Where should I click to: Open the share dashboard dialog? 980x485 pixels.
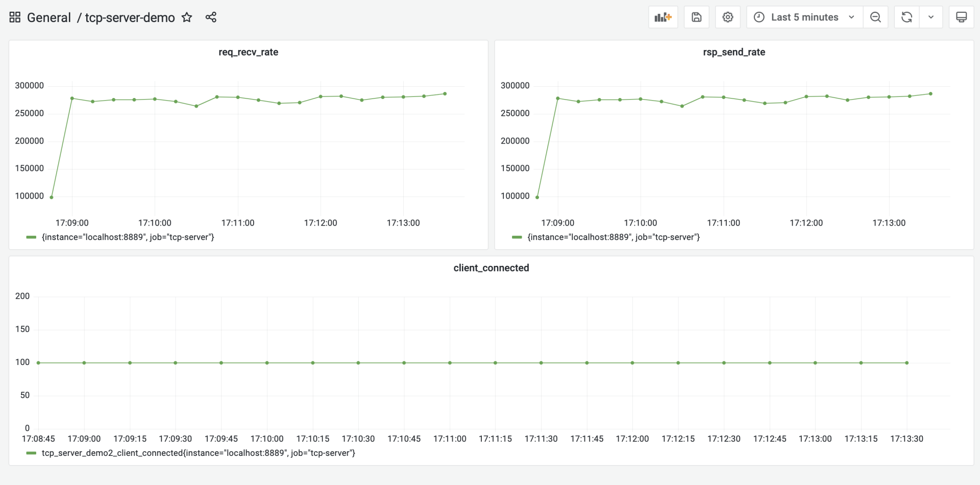pyautogui.click(x=211, y=17)
